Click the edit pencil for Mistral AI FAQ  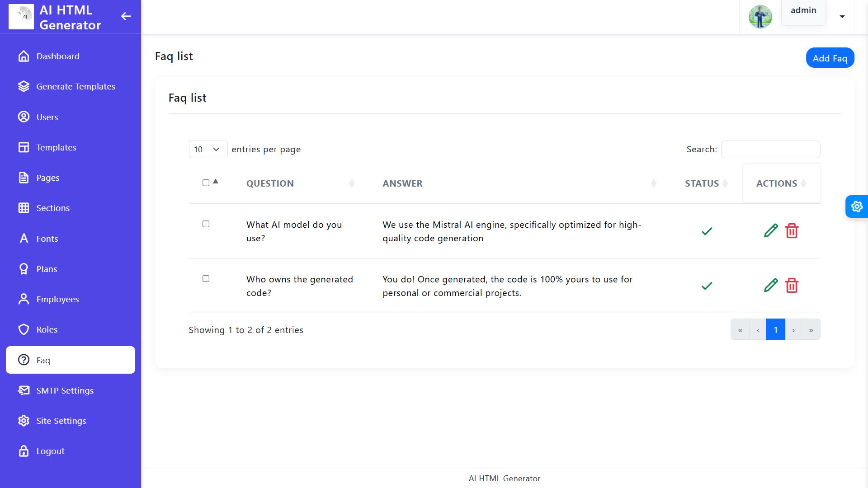point(770,231)
